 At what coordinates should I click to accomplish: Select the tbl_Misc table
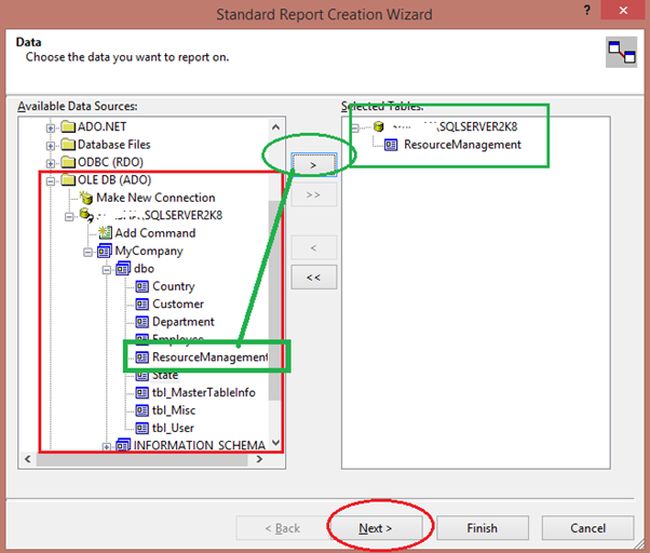(x=174, y=410)
